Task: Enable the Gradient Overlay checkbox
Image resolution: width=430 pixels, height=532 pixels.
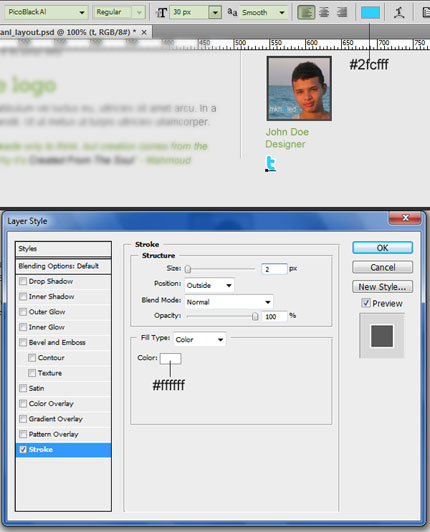Action: 23,419
